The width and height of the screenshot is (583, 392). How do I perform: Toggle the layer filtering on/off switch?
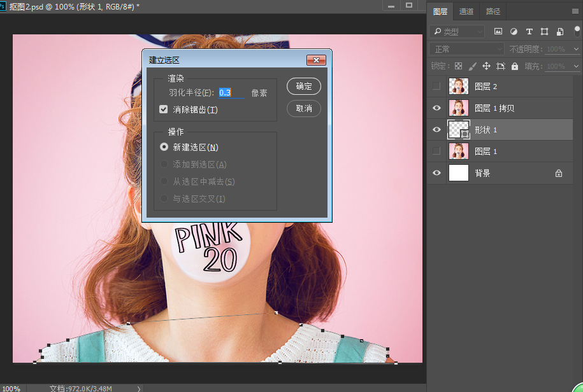(577, 31)
